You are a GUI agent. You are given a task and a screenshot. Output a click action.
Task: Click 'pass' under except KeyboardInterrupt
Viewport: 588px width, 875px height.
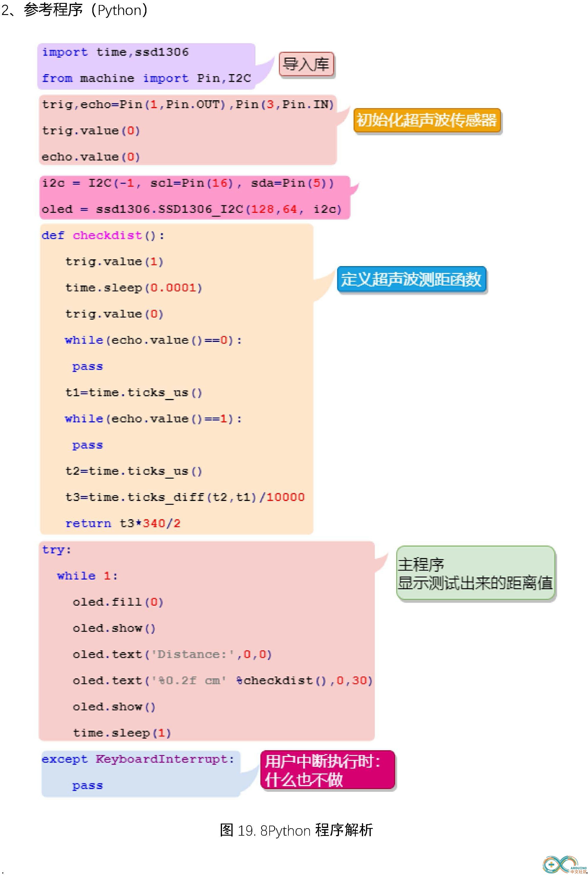coord(87,786)
